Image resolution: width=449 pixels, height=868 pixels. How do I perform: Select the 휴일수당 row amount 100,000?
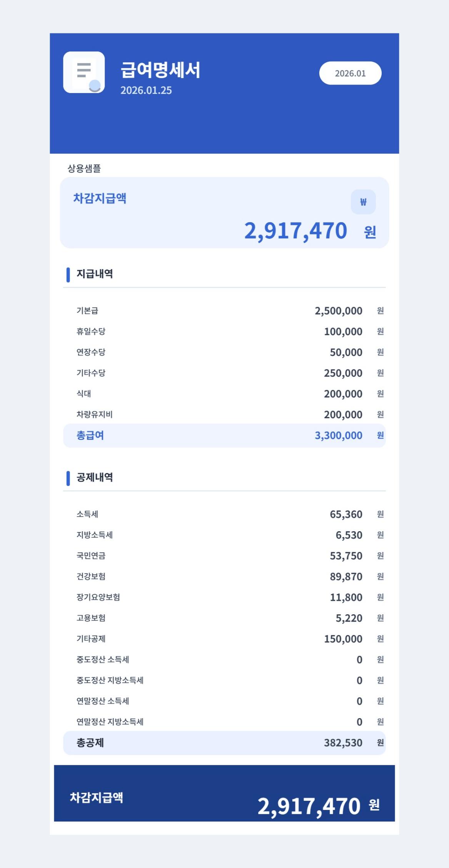coord(343,331)
